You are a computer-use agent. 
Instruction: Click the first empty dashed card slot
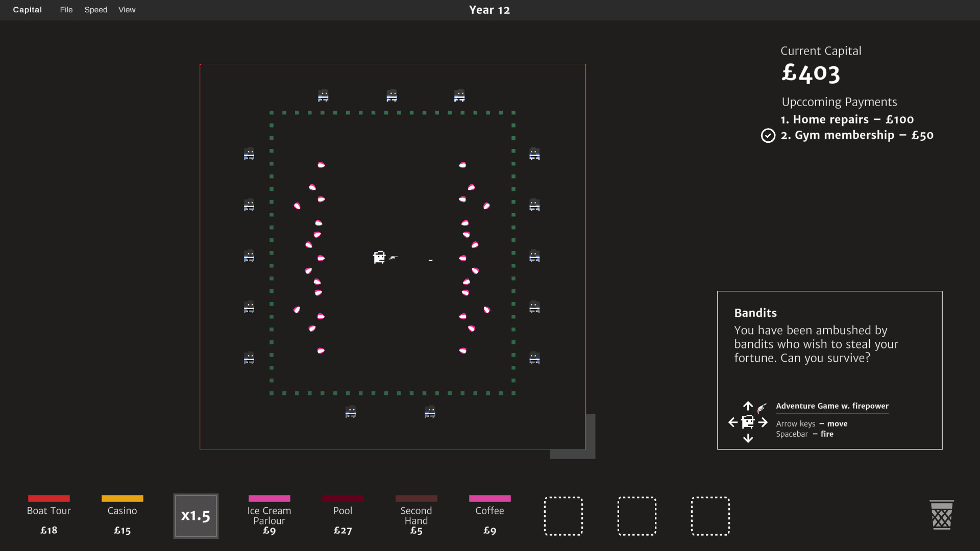pyautogui.click(x=563, y=516)
